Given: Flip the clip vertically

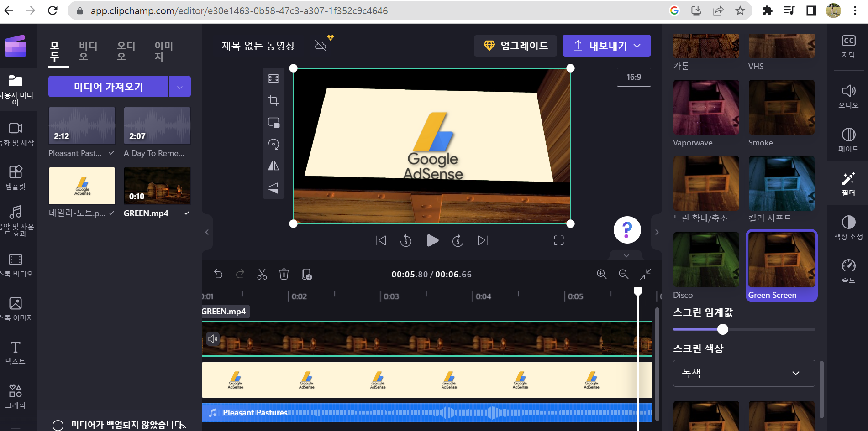Looking at the screenshot, I should (274, 187).
